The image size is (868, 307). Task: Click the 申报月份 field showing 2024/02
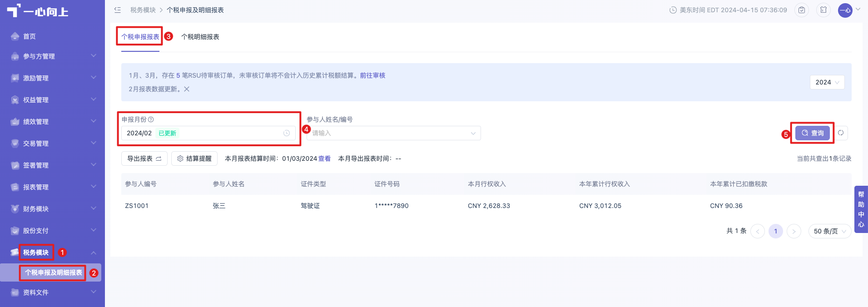208,133
